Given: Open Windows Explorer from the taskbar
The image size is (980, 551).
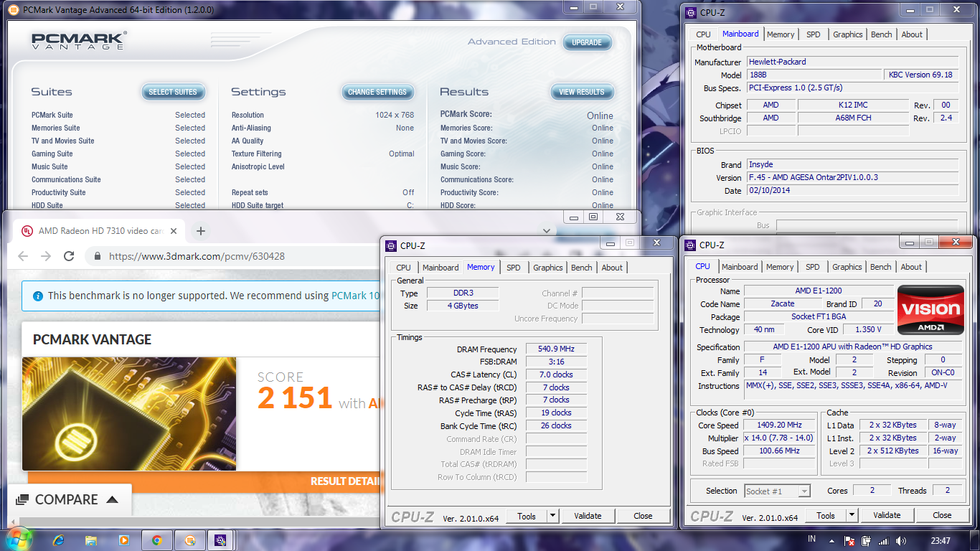Looking at the screenshot, I should pyautogui.click(x=91, y=540).
